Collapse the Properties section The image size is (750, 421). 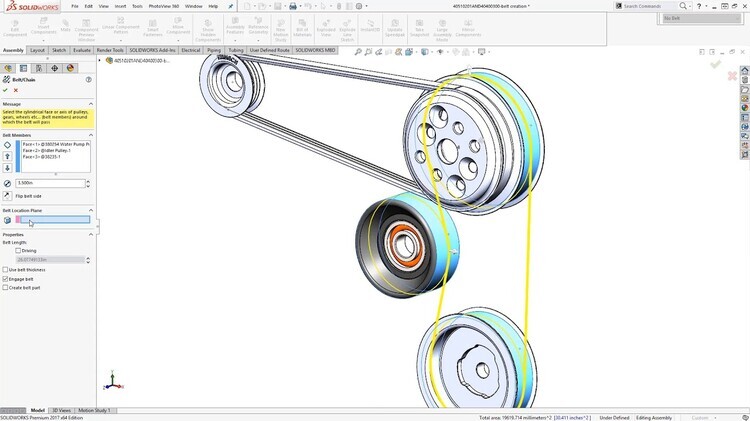[x=91, y=235]
